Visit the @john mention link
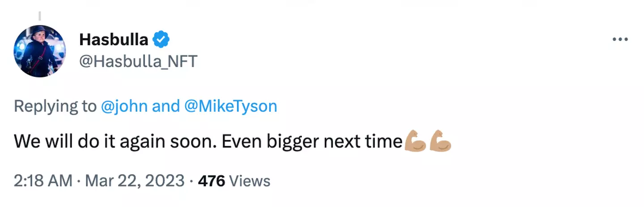Screen dimensions: 644x207 [x=124, y=106]
